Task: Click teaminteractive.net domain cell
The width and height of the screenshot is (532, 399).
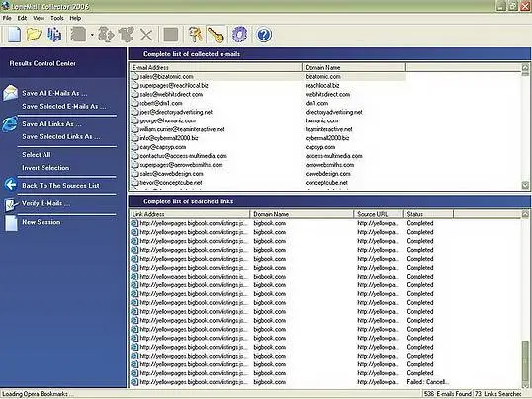Action: tap(328, 129)
